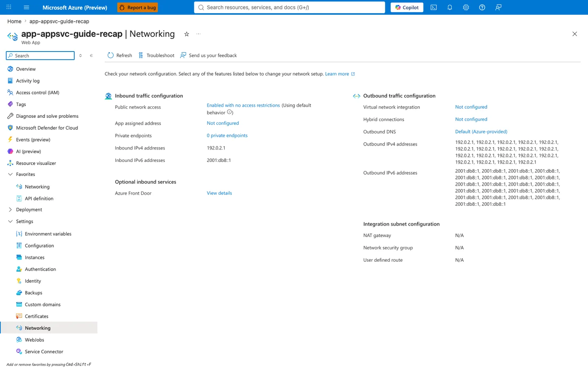Open Default (Azure-provided) outbound DNS link
The width and height of the screenshot is (588, 368).
[x=481, y=132]
